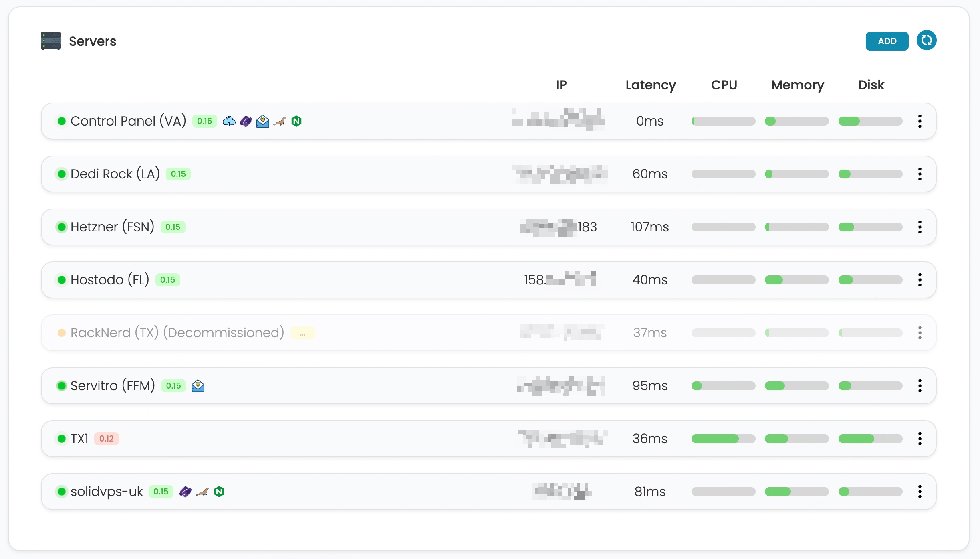This screenshot has width=980, height=559.
Task: Click the green status dot for TX1
Action: pyautogui.click(x=62, y=439)
